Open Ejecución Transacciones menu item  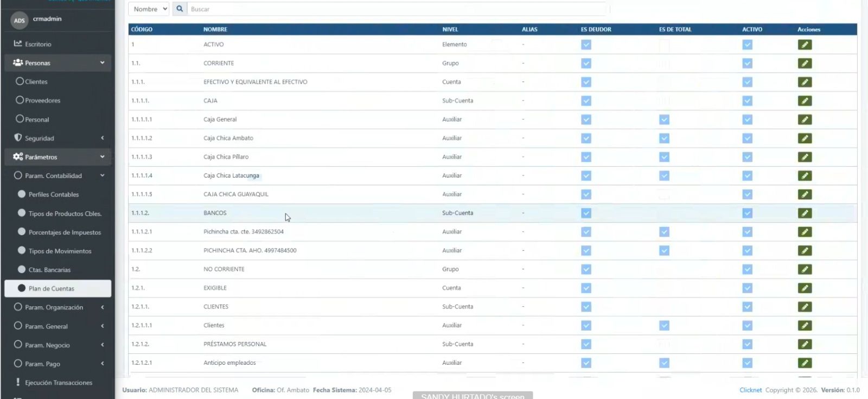click(x=58, y=383)
